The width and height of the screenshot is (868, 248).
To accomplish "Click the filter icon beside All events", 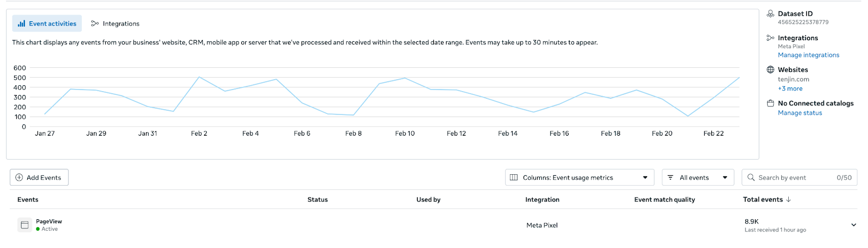I will pos(671,177).
